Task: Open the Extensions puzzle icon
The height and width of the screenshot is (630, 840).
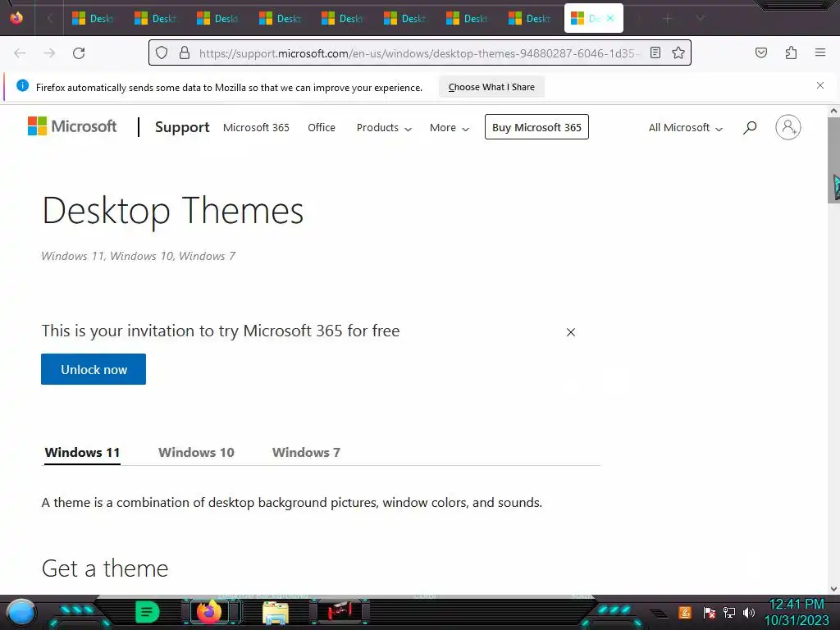Action: [x=791, y=52]
